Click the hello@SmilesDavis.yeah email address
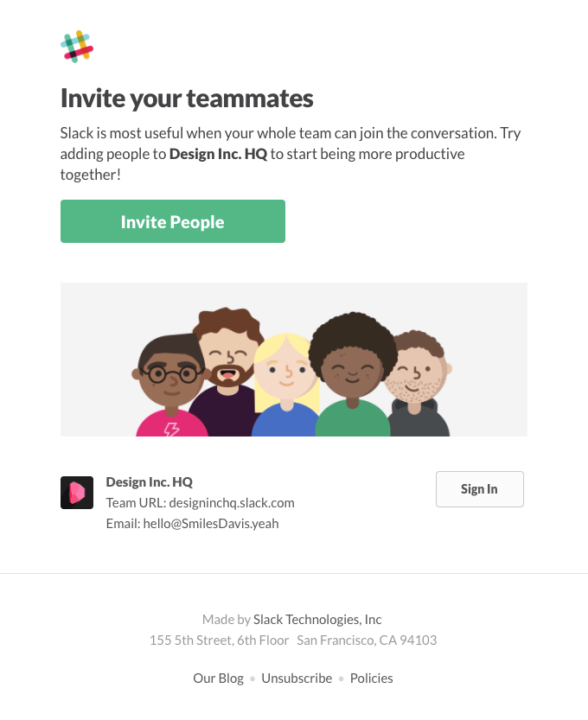 (211, 524)
